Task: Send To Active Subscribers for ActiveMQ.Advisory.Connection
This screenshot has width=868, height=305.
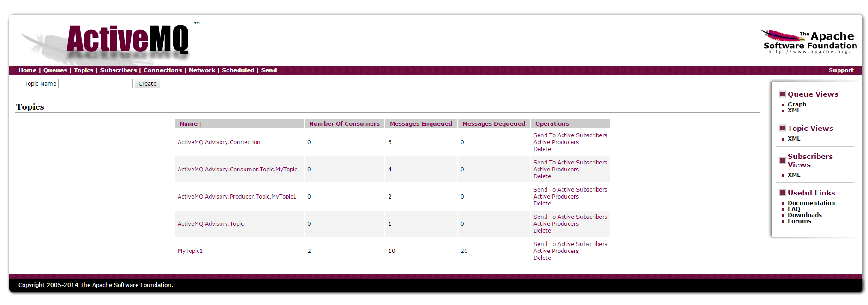Action: click(x=570, y=135)
